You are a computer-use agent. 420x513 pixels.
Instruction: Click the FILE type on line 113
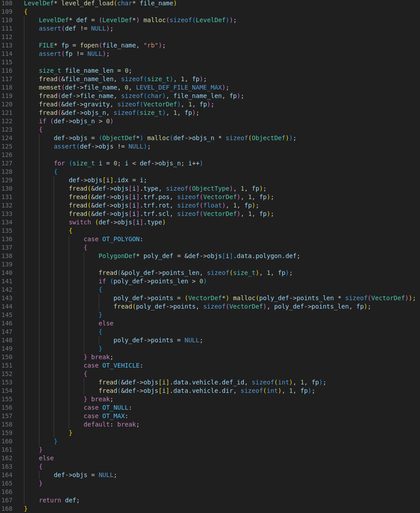pos(46,46)
